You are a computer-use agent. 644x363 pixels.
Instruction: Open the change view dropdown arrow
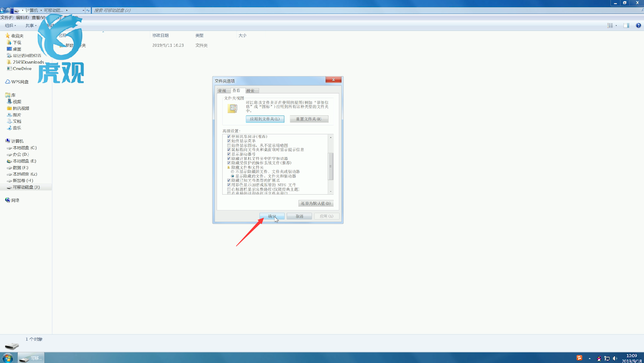616,25
